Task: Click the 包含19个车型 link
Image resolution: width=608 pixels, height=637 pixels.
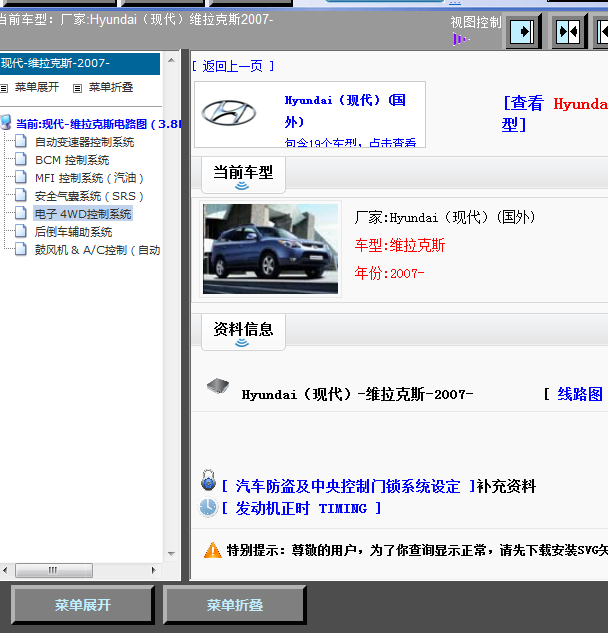Action: (350, 143)
